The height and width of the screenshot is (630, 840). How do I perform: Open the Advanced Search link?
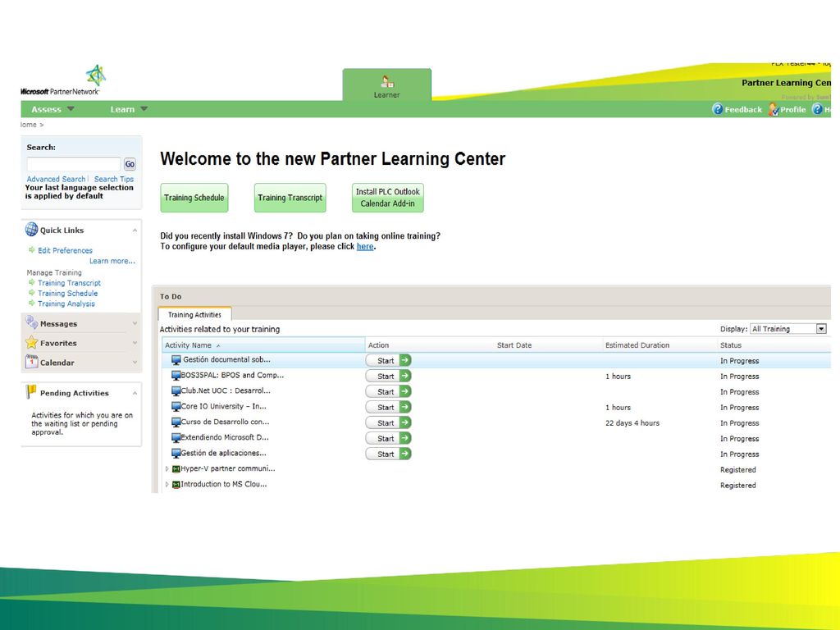coord(57,179)
